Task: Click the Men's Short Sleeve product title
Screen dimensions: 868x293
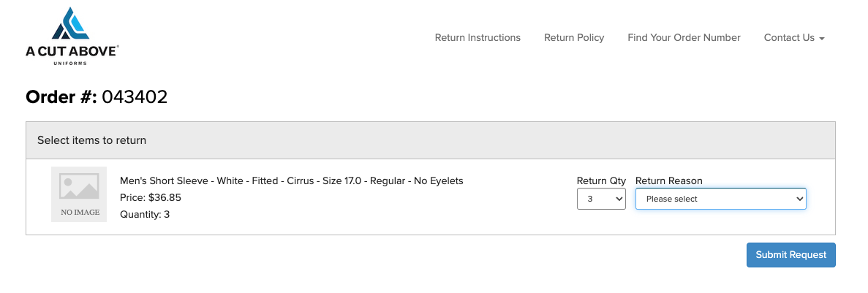Action: [292, 180]
